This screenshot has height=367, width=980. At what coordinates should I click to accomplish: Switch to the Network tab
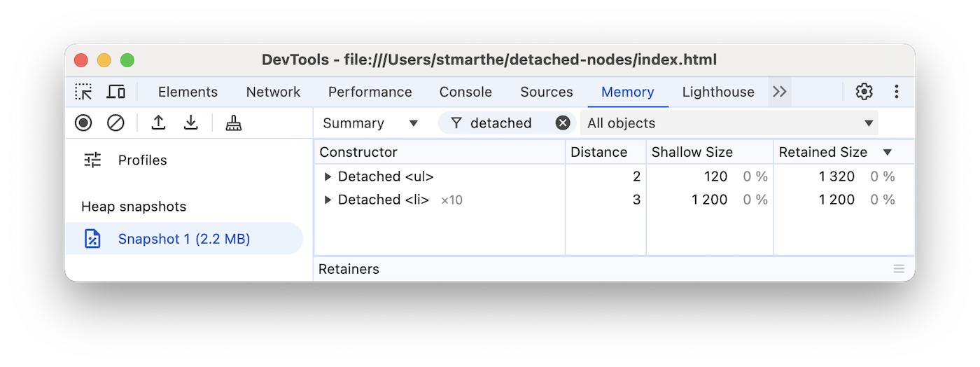tap(273, 92)
